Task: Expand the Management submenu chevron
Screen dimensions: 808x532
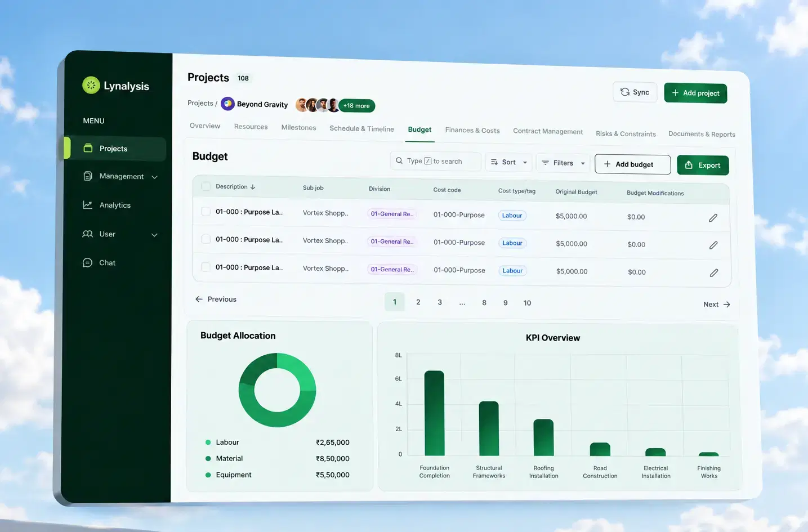Action: pos(154,177)
